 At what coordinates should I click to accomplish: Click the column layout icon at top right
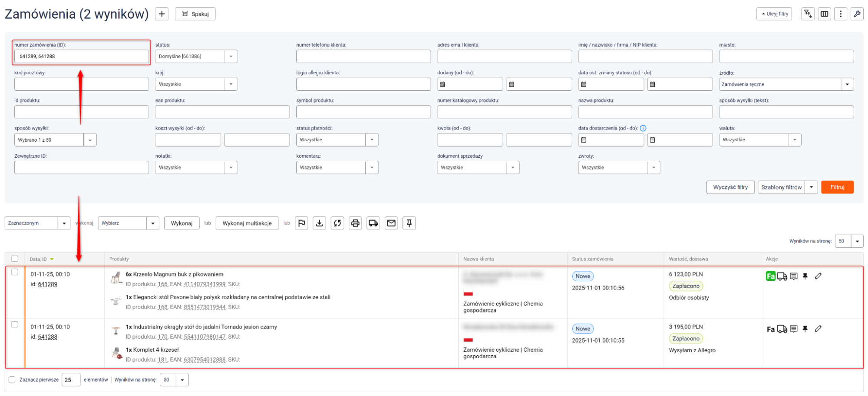824,14
